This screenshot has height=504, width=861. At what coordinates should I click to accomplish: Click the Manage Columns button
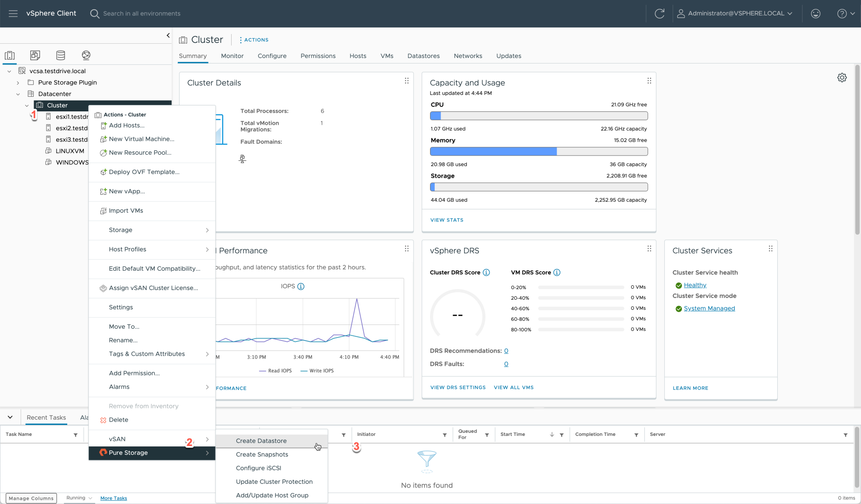coord(31,498)
